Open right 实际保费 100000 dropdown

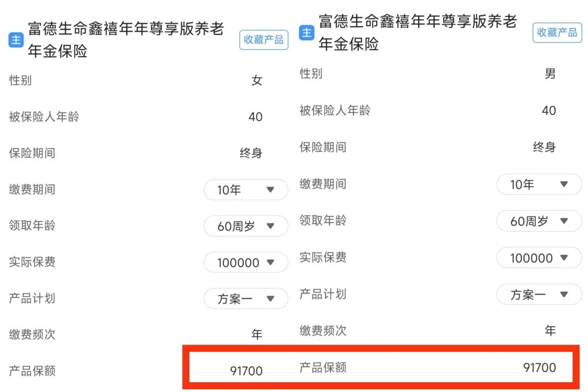click(x=538, y=258)
